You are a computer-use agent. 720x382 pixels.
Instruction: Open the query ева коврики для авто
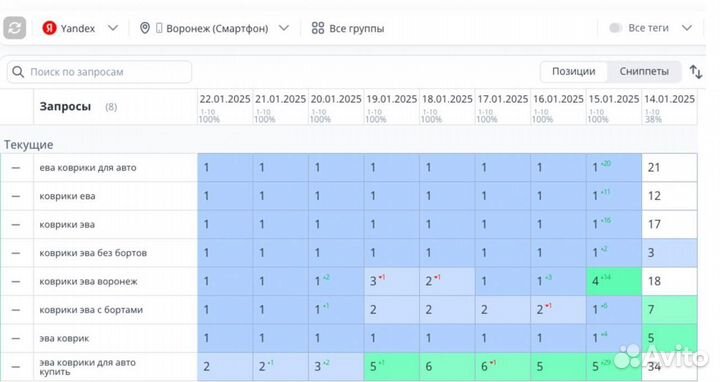tap(88, 168)
